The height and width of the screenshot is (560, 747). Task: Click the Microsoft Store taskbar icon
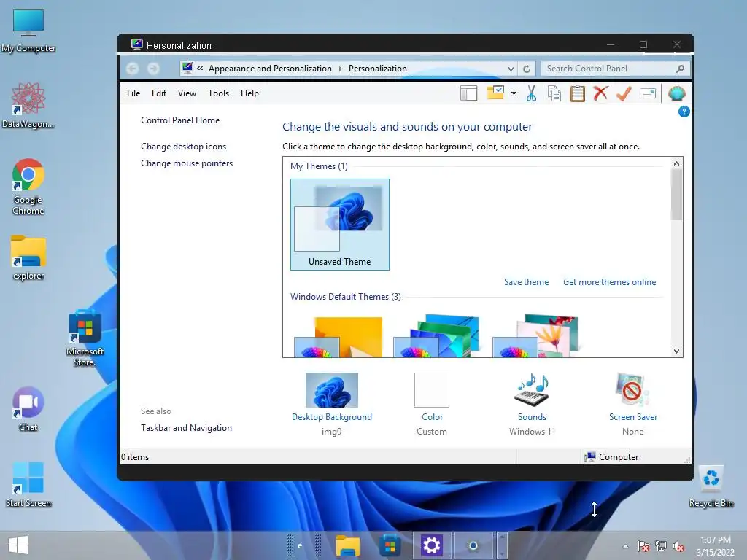390,545
